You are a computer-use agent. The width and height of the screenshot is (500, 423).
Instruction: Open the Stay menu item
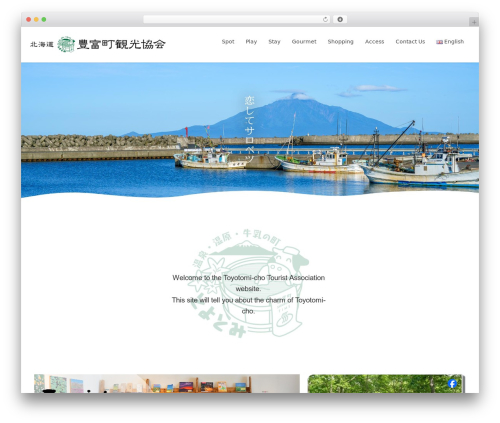274,42
